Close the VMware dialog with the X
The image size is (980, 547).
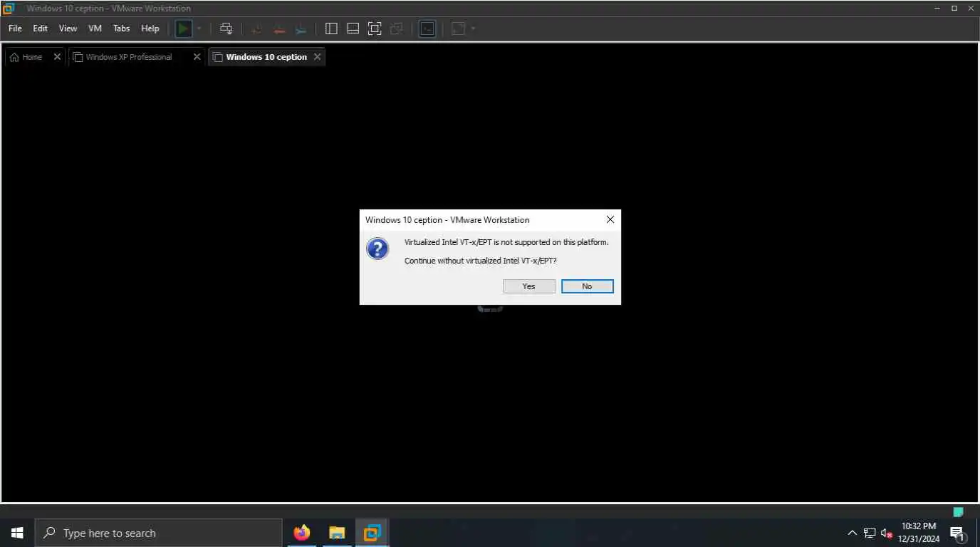coord(610,219)
